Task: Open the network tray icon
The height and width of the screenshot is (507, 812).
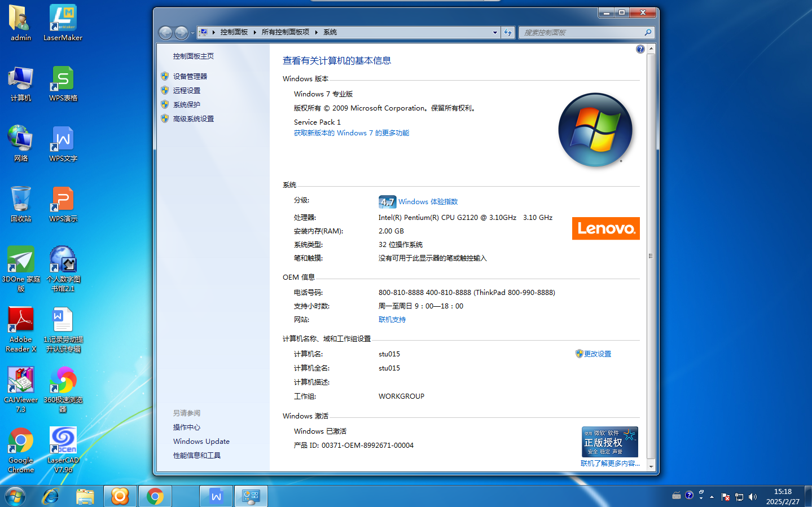Action: (x=739, y=497)
